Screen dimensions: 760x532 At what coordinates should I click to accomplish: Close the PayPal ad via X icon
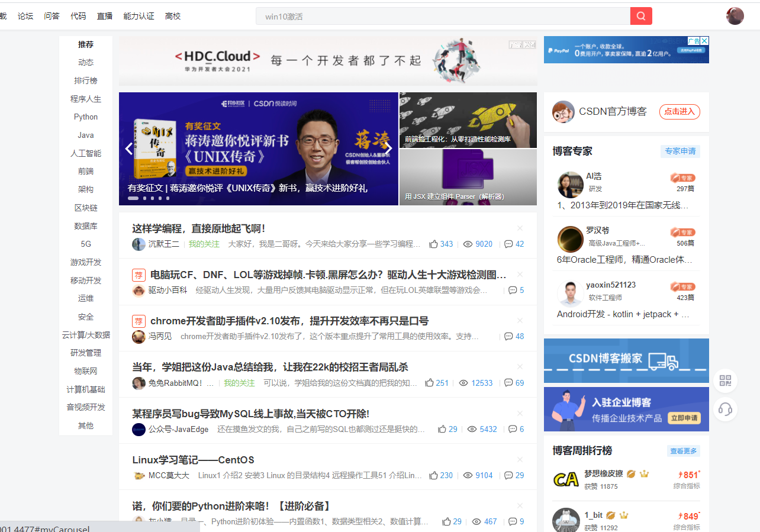point(704,41)
